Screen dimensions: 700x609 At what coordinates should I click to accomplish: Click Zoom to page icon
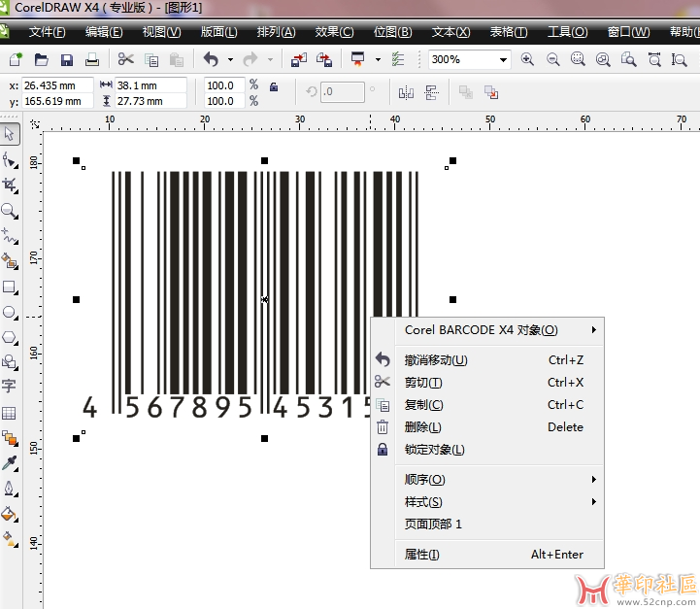[x=628, y=59]
